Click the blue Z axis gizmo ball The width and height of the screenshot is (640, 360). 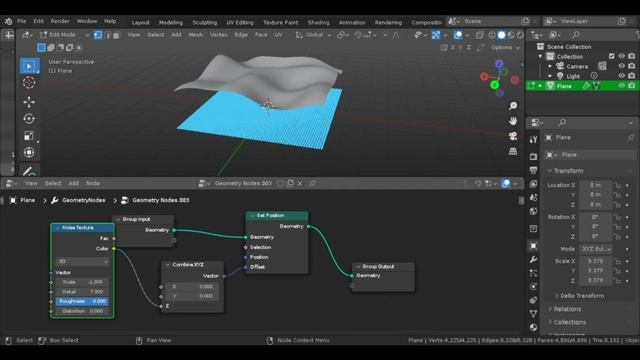click(499, 64)
